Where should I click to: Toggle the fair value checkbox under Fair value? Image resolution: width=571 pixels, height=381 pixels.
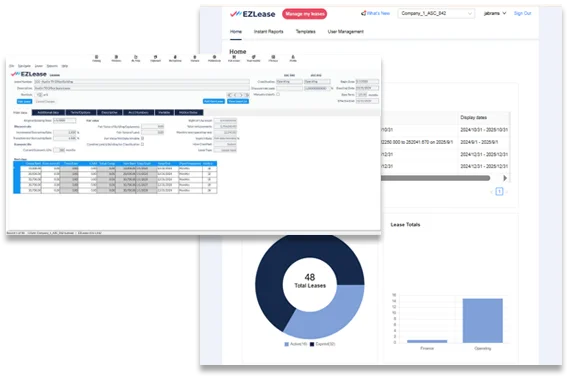click(142, 138)
